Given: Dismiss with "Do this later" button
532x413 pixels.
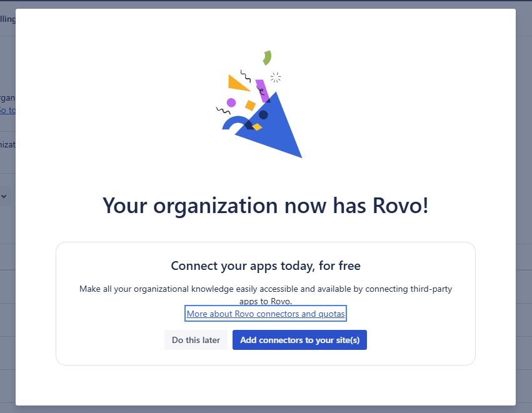Looking at the screenshot, I should (196, 340).
